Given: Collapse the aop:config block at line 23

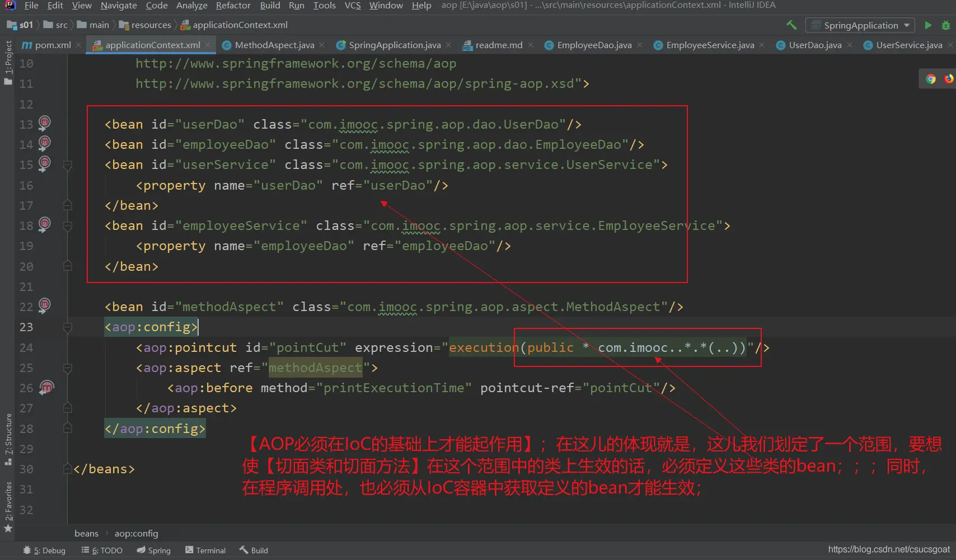Looking at the screenshot, I should coord(68,327).
